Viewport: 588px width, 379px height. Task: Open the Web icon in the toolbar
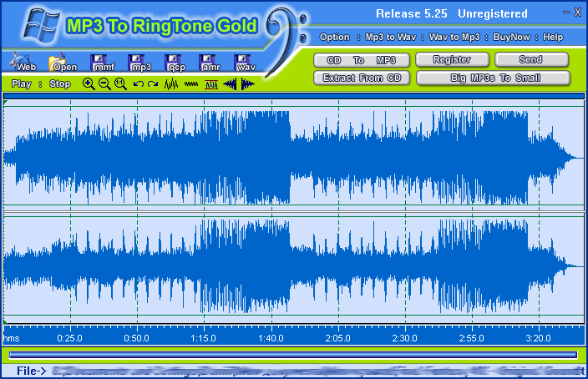(23, 63)
